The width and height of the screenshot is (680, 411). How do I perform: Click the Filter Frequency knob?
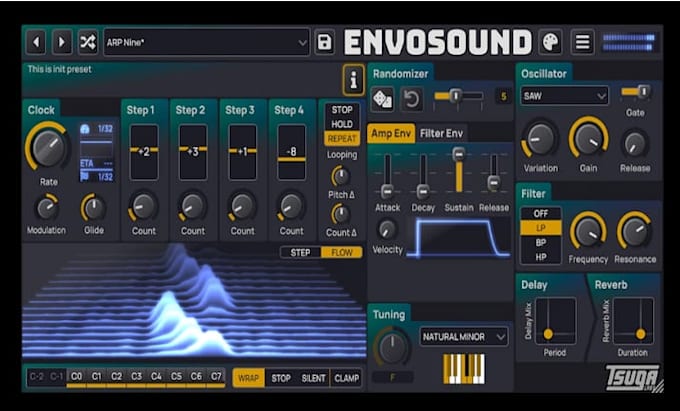[x=588, y=232]
